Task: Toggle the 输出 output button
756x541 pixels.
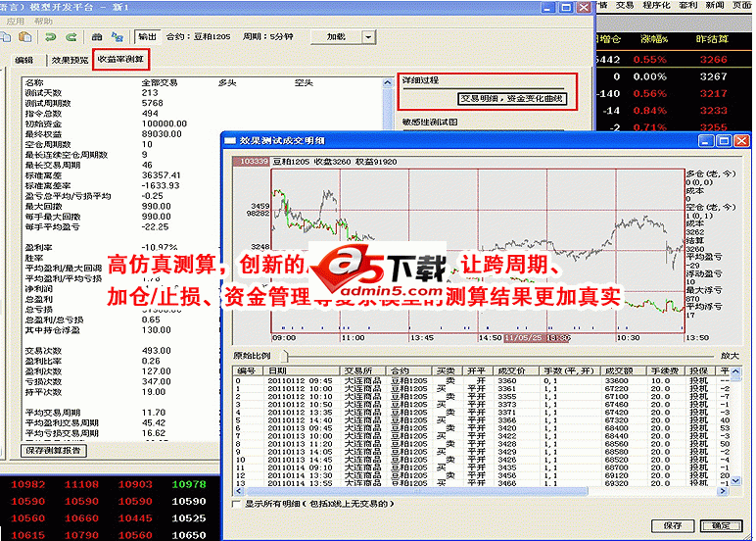Action: tap(147, 36)
